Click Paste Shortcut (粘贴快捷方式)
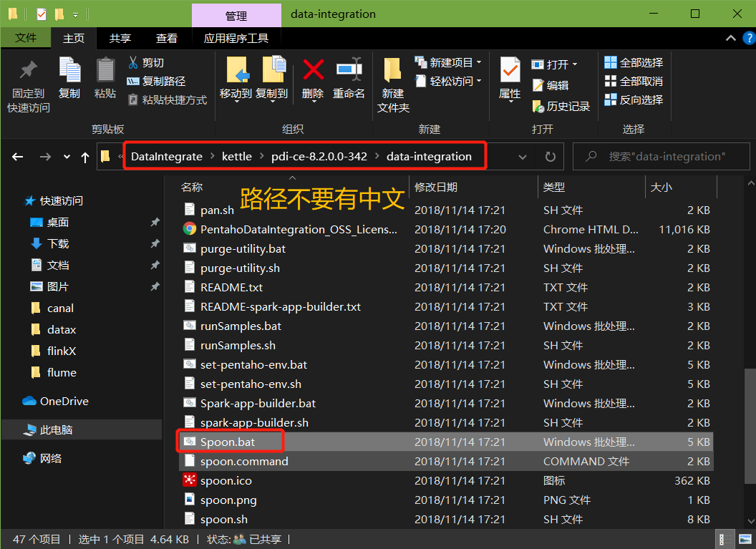The width and height of the screenshot is (756, 549). (x=167, y=99)
